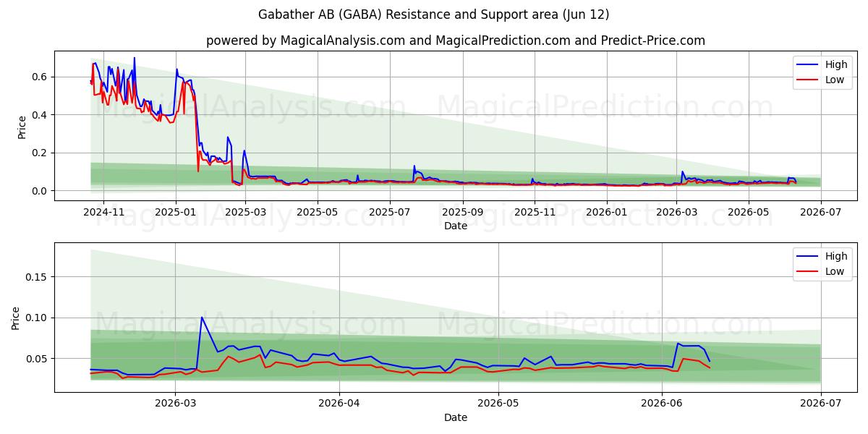The width and height of the screenshot is (868, 434).
Task: Click the '0.05' y-axis tick on the bottom chart
Action: pos(38,359)
